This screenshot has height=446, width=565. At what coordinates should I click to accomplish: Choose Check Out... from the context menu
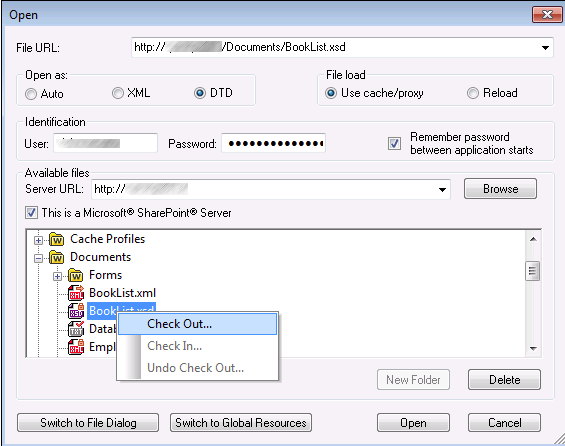(x=197, y=324)
